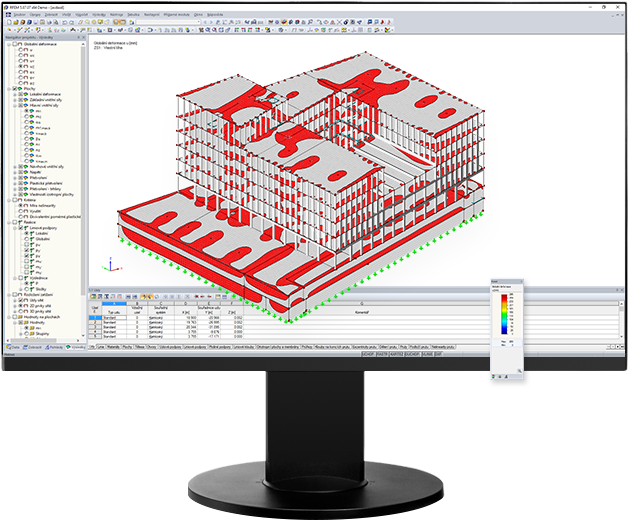Click the color scale in legend panel
628x521 pixels.
tap(504, 314)
